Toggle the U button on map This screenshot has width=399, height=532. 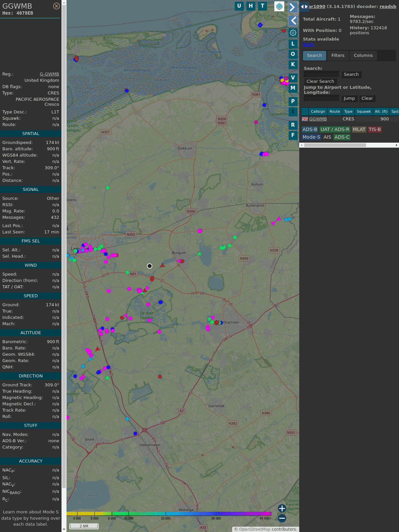point(239,6)
